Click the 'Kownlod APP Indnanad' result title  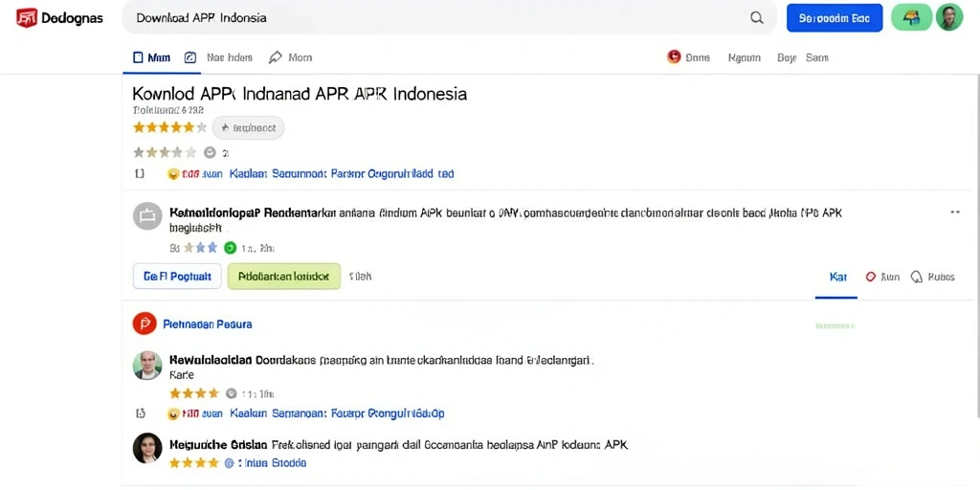click(x=300, y=95)
